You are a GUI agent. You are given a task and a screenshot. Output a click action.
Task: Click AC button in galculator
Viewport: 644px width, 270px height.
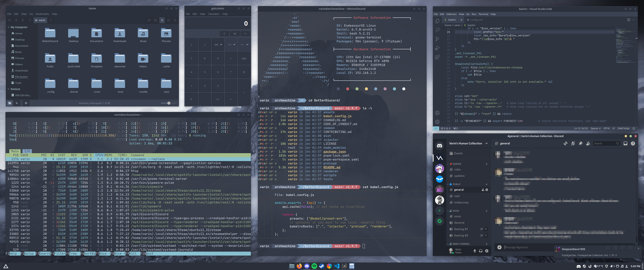(x=235, y=34)
